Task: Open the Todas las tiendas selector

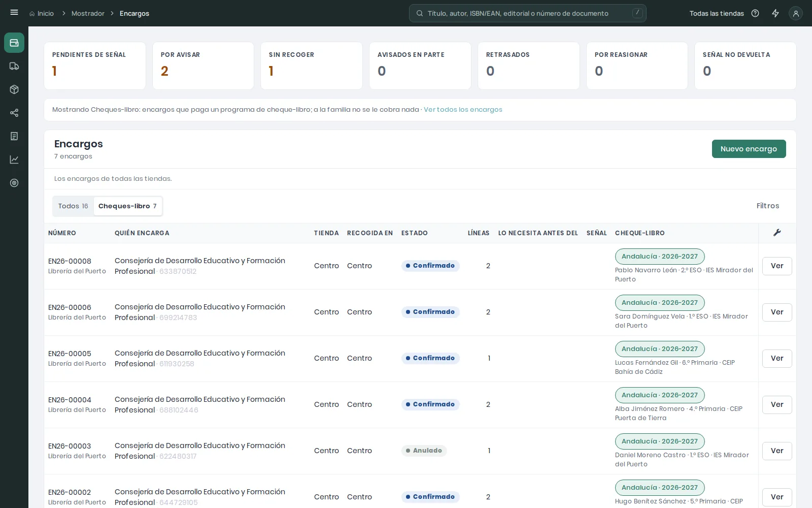Action: pos(717,13)
